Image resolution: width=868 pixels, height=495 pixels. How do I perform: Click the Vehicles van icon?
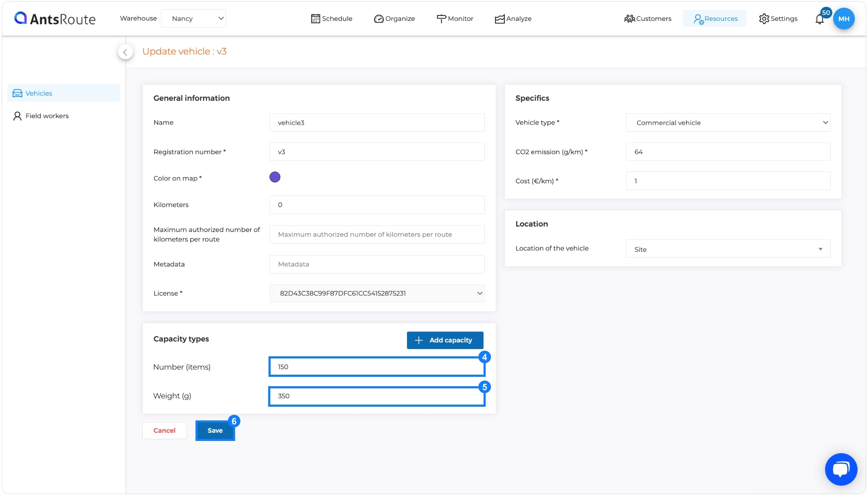pos(17,93)
